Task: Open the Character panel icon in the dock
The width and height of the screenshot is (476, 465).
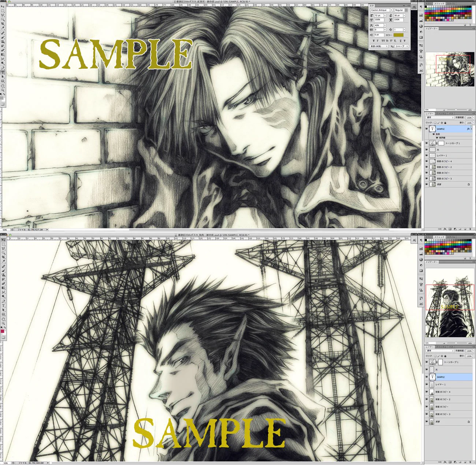Action: click(414, 7)
